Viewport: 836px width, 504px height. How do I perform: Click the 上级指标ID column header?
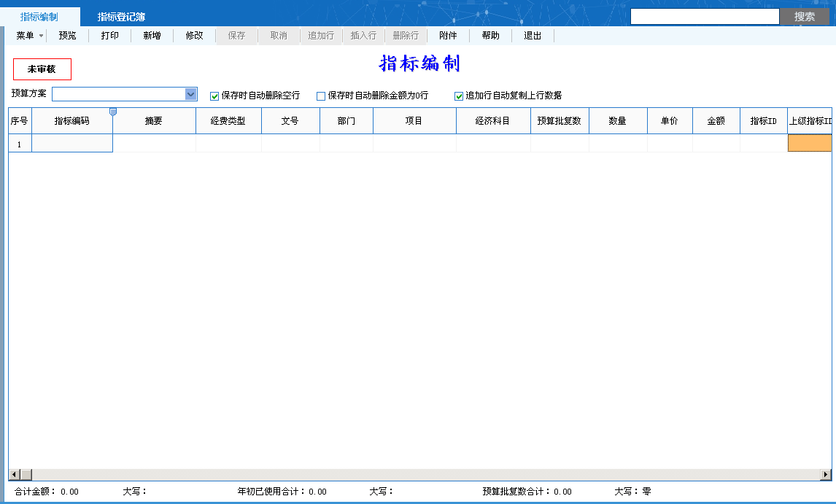click(x=810, y=121)
